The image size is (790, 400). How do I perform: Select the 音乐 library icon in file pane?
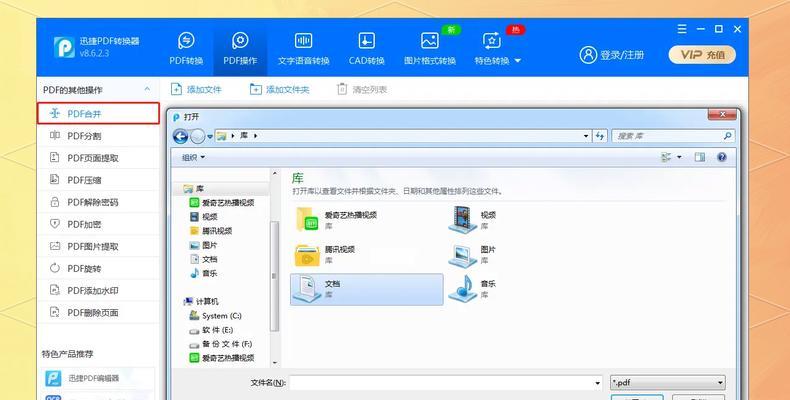(x=462, y=289)
